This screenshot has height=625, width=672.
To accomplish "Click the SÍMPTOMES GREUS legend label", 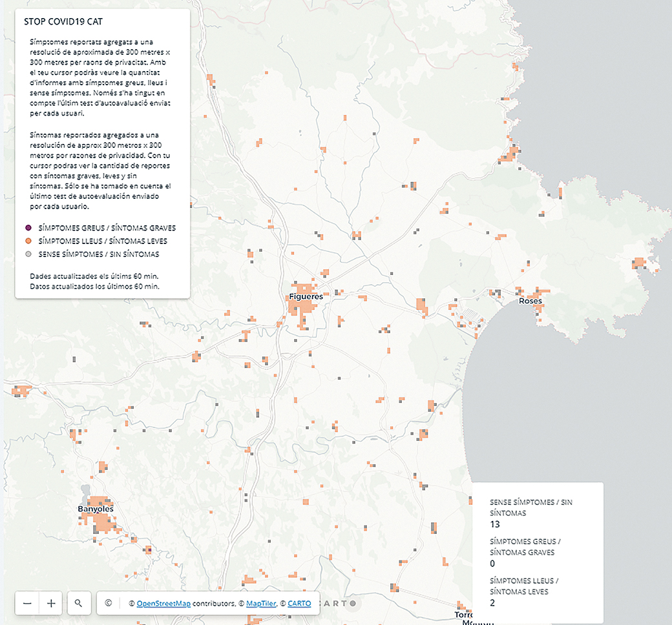I will (x=107, y=228).
